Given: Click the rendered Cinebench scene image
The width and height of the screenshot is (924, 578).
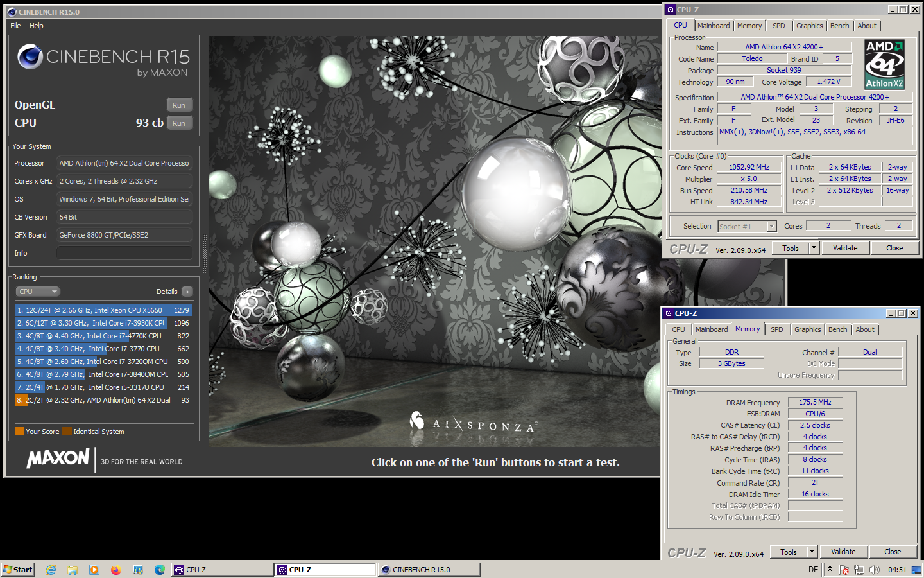Looking at the screenshot, I should pos(434,241).
